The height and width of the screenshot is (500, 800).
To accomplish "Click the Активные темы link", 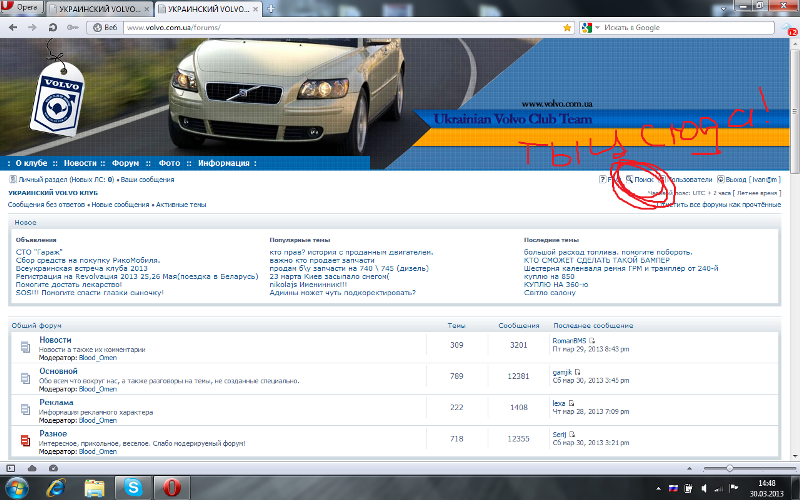I will click(x=181, y=204).
